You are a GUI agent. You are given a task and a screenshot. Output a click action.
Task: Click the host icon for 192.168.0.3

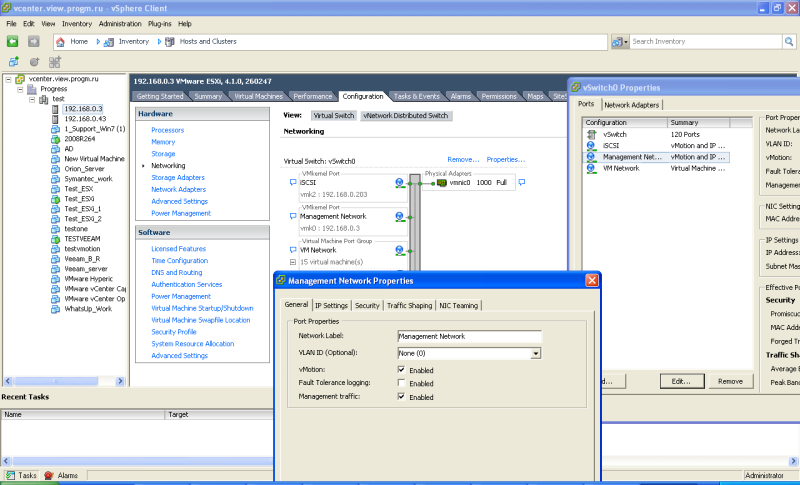(55, 109)
